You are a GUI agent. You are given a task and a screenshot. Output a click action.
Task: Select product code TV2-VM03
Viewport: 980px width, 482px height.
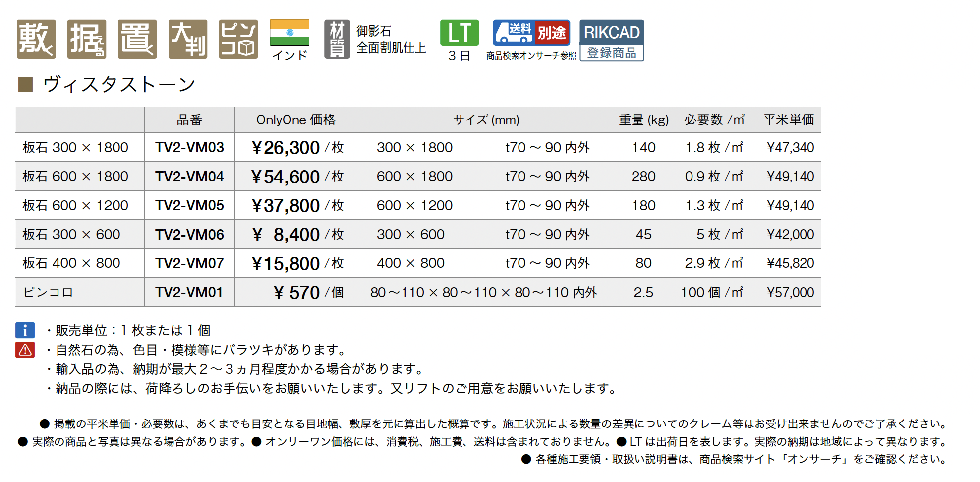click(189, 147)
